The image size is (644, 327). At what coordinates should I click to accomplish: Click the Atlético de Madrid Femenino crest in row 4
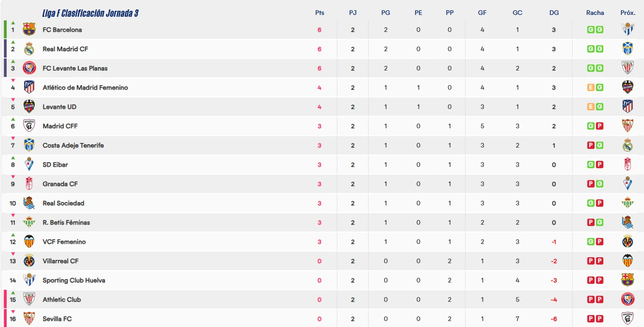29,87
